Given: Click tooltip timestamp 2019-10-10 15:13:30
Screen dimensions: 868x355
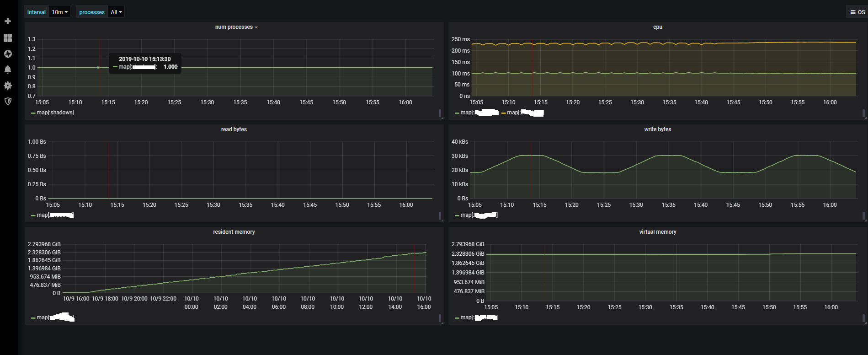Looking at the screenshot, I should (x=145, y=59).
